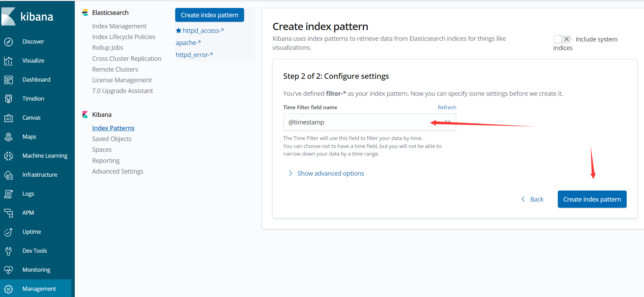Open Visualize via its chart icon
This screenshot has height=297, width=644.
tap(9, 61)
